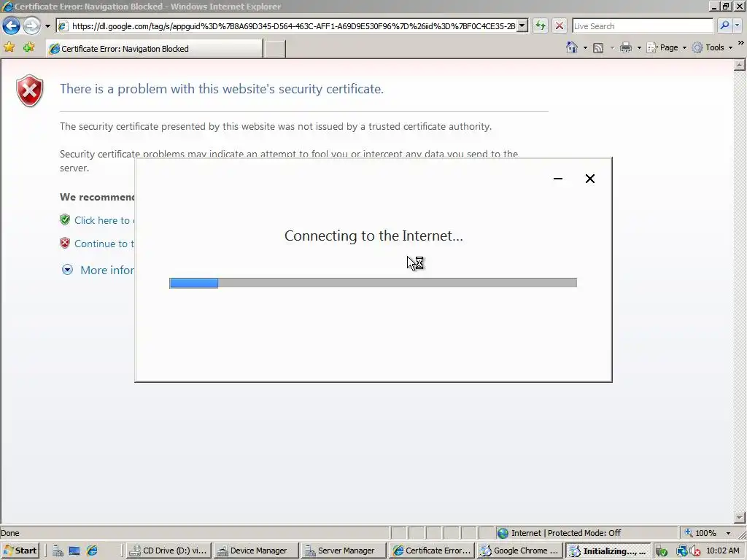Viewport: 747px width, 560px height.
Task: Stop loading with the red X button
Action: point(560,26)
